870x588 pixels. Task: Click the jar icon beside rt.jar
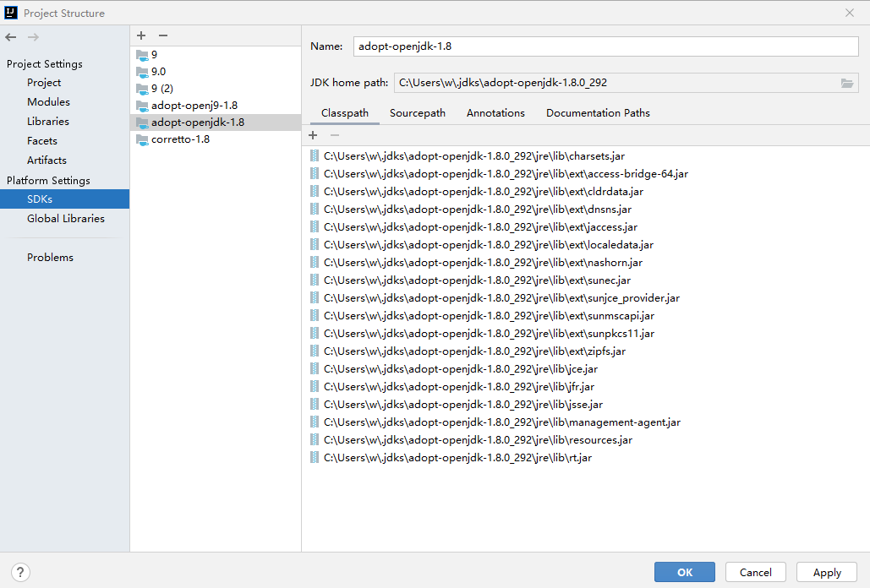tap(315, 457)
